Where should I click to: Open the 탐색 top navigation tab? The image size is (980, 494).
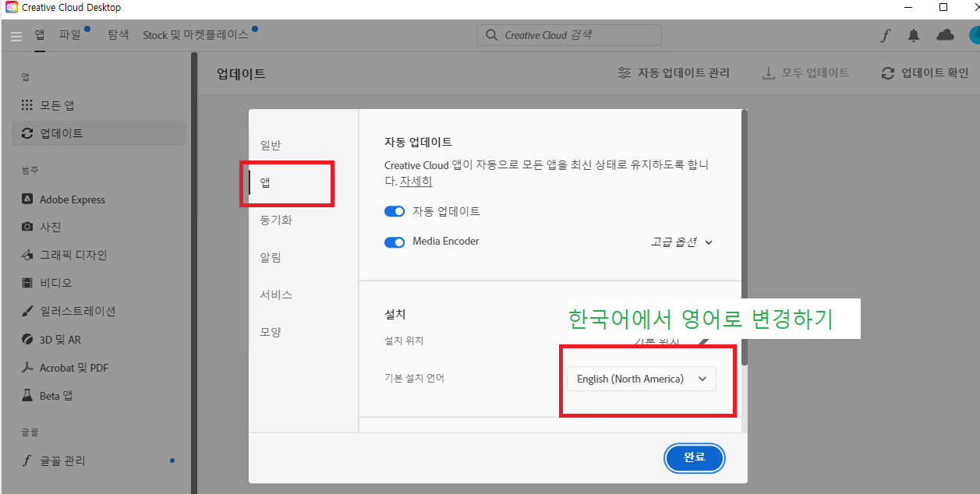point(118,35)
